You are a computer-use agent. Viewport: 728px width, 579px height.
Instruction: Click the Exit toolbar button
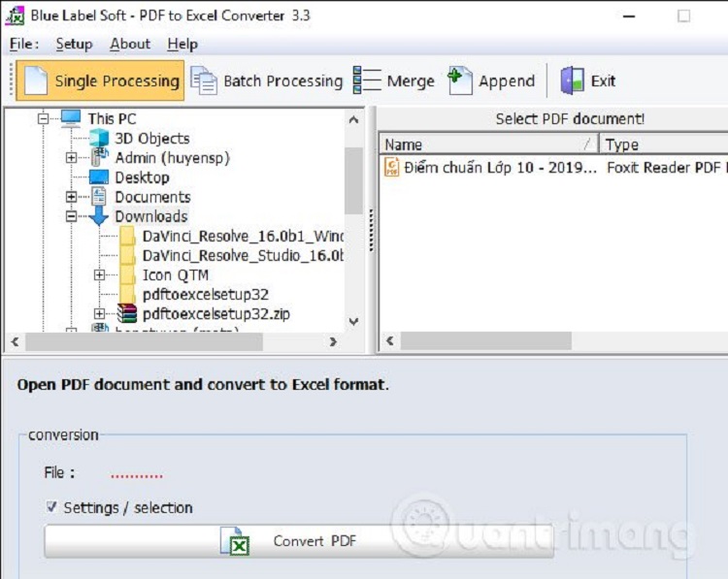(x=588, y=80)
